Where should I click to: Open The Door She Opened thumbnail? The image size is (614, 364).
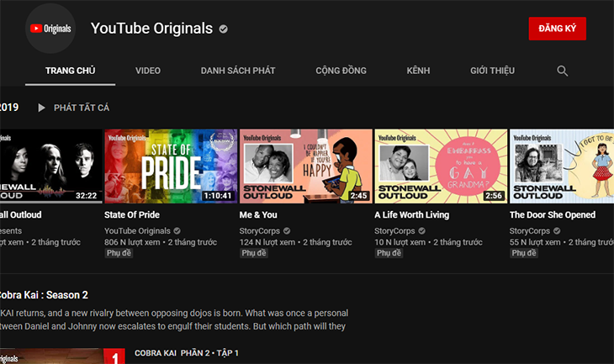pyautogui.click(x=562, y=166)
